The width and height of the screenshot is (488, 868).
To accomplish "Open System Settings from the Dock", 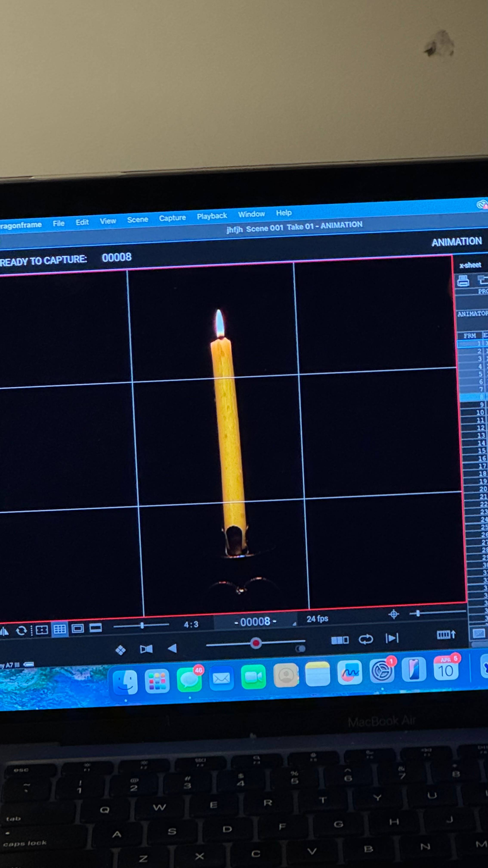I will pyautogui.click(x=382, y=671).
